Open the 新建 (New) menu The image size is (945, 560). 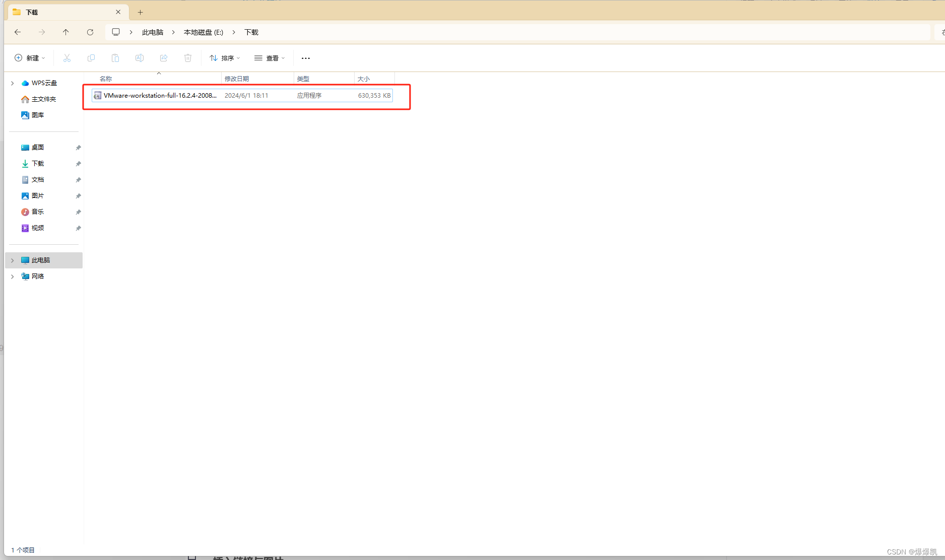30,58
